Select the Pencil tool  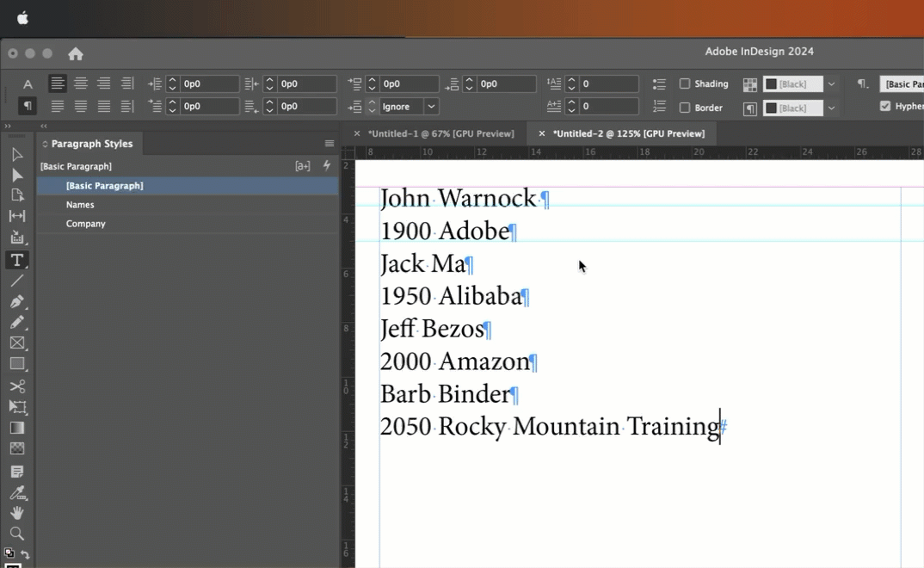[17, 323]
